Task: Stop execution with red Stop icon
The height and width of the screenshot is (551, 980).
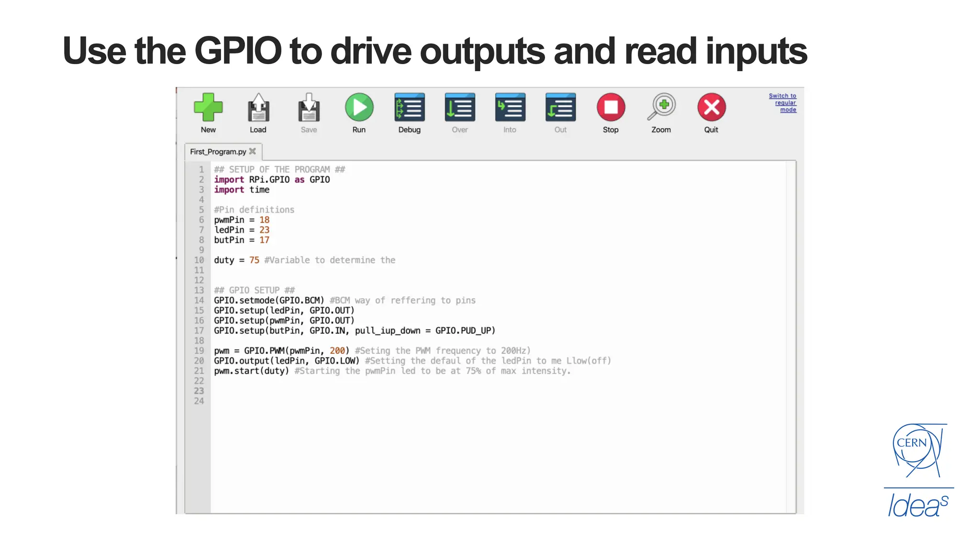Action: pyautogui.click(x=611, y=108)
